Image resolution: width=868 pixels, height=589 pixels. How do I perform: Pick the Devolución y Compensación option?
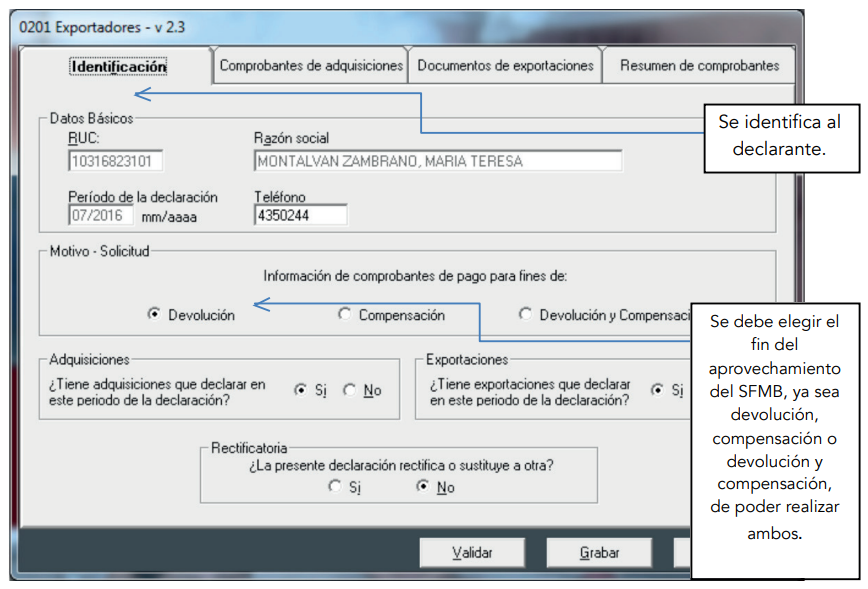(524, 313)
